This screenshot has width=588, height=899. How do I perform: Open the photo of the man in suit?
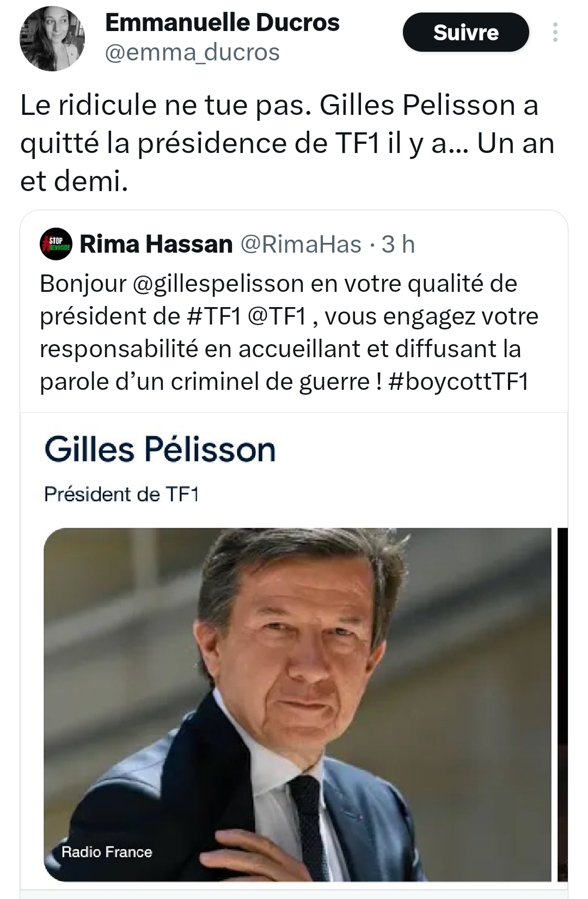(297, 681)
